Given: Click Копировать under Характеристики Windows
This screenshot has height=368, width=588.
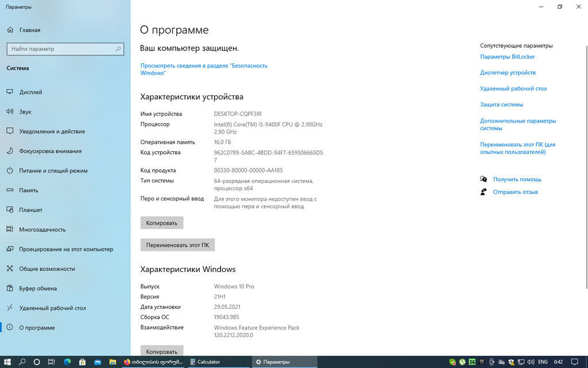Looking at the screenshot, I should (161, 351).
